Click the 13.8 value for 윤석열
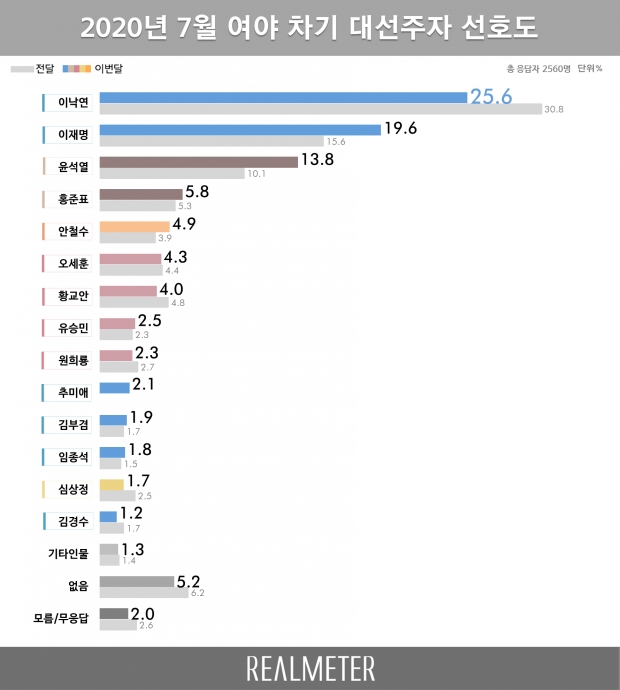The image size is (620, 690). 317,159
